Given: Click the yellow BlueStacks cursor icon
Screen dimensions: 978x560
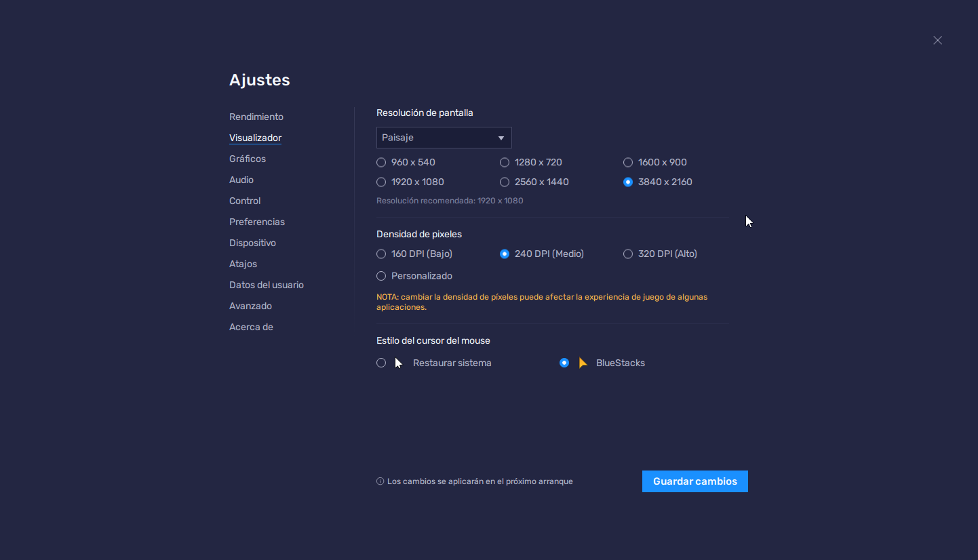Looking at the screenshot, I should [583, 363].
